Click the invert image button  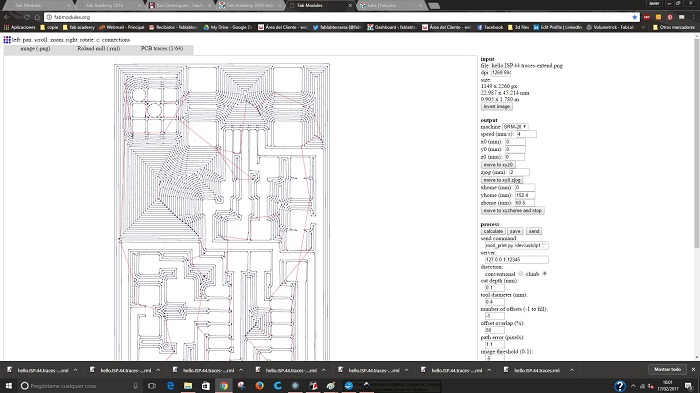click(x=496, y=107)
